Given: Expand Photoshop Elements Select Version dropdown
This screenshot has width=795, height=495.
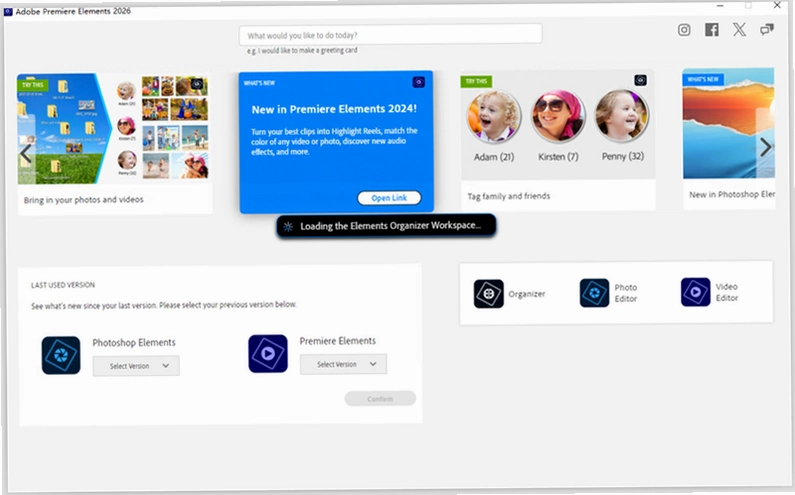Looking at the screenshot, I should point(136,366).
